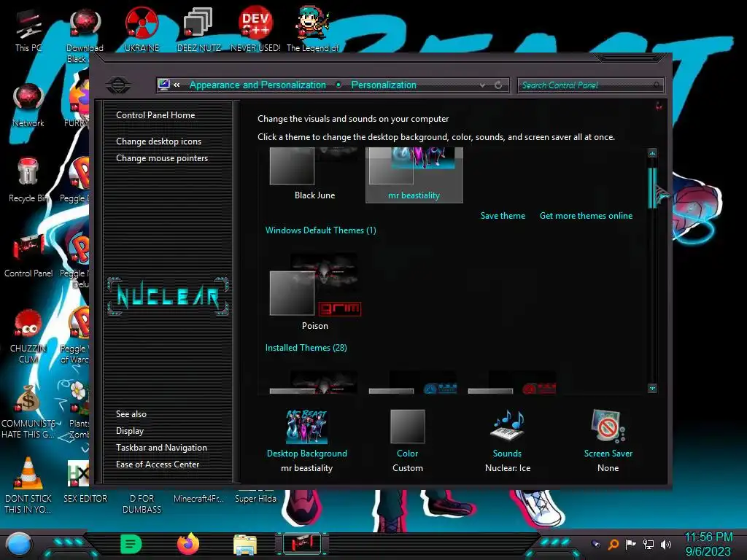Click the Installed Themes (28) heading

tap(306, 348)
